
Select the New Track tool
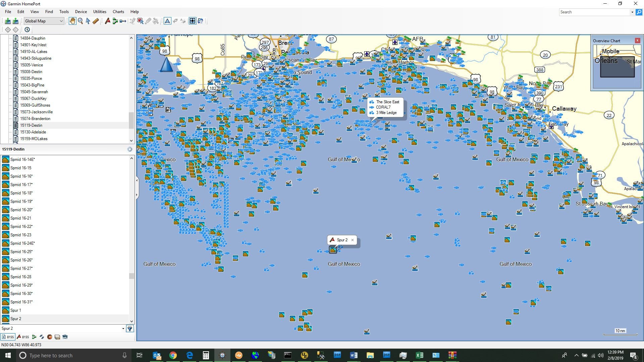(123, 21)
